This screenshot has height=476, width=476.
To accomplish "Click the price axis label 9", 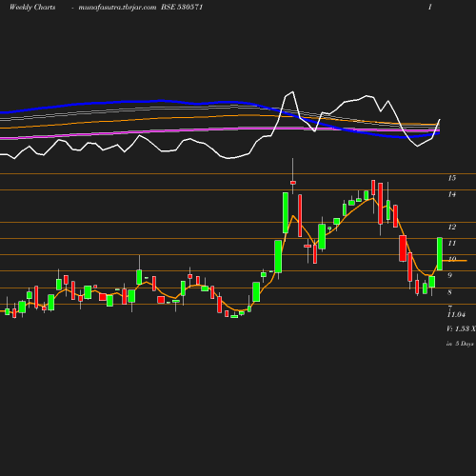I will [x=449, y=275].
